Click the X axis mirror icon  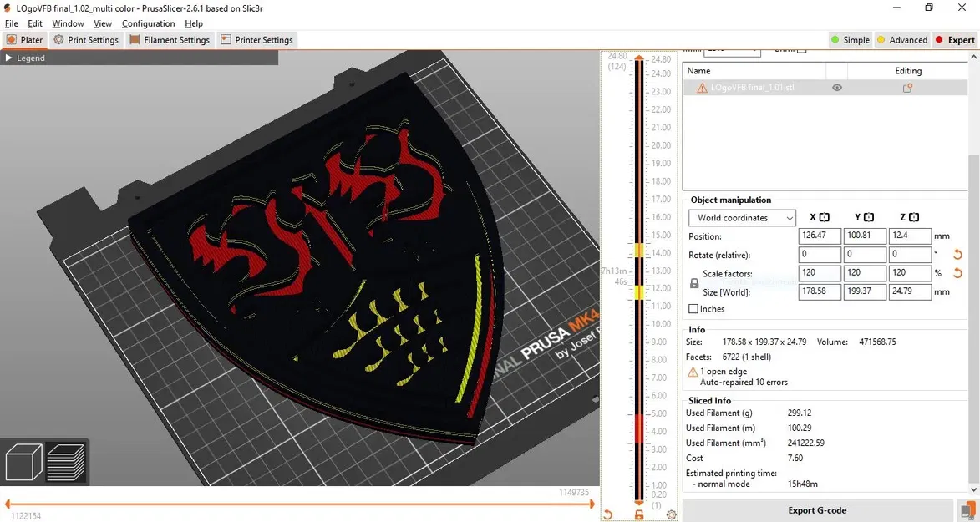pyautogui.click(x=825, y=217)
